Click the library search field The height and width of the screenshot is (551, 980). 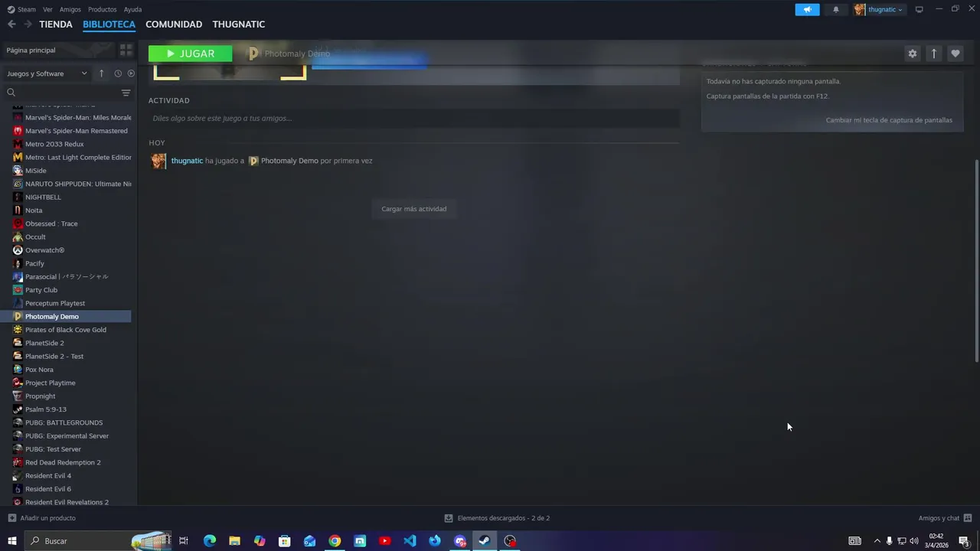pyautogui.click(x=61, y=93)
